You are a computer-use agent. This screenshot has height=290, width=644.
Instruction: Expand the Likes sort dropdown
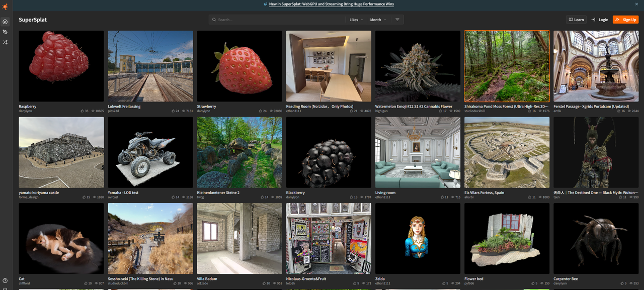[356, 20]
